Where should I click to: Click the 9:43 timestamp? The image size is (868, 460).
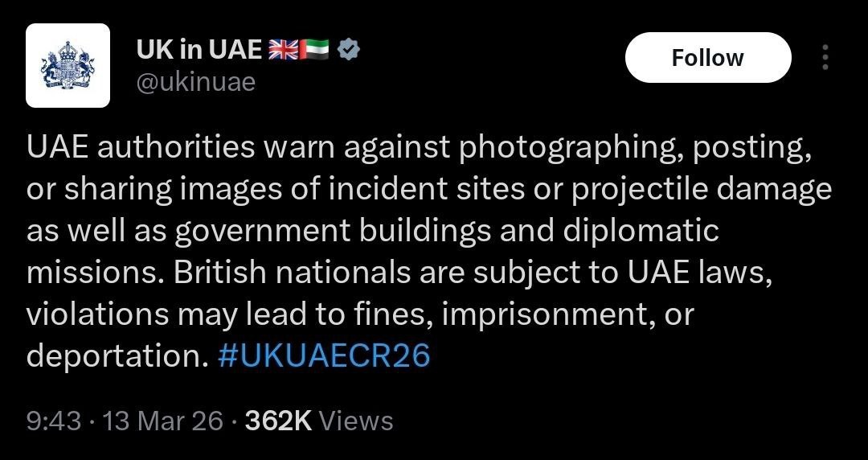[54, 421]
